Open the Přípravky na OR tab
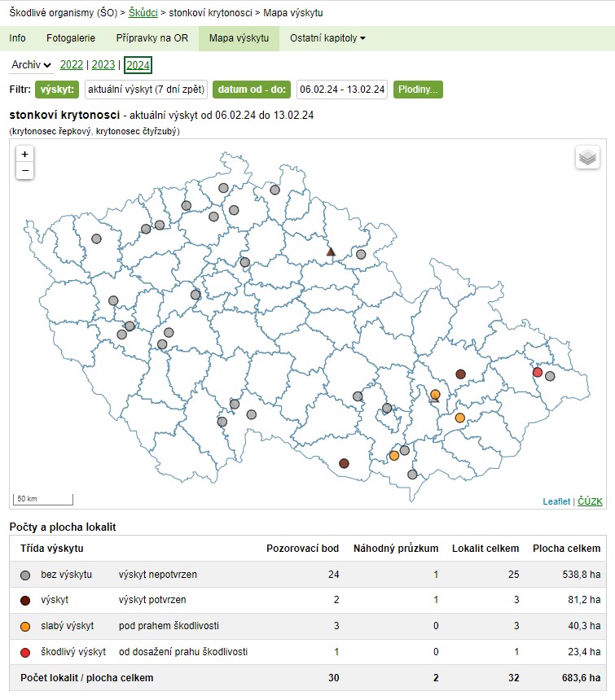Viewport: 615px width, 700px height. point(152,38)
